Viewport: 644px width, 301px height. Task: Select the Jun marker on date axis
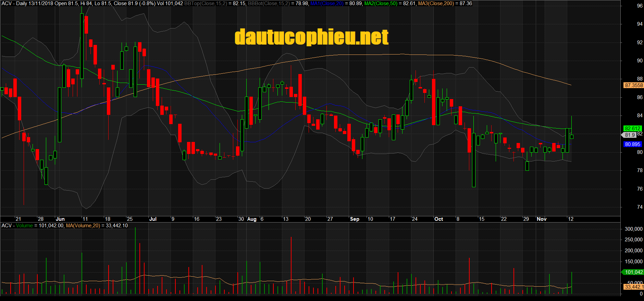pyautogui.click(x=60, y=219)
